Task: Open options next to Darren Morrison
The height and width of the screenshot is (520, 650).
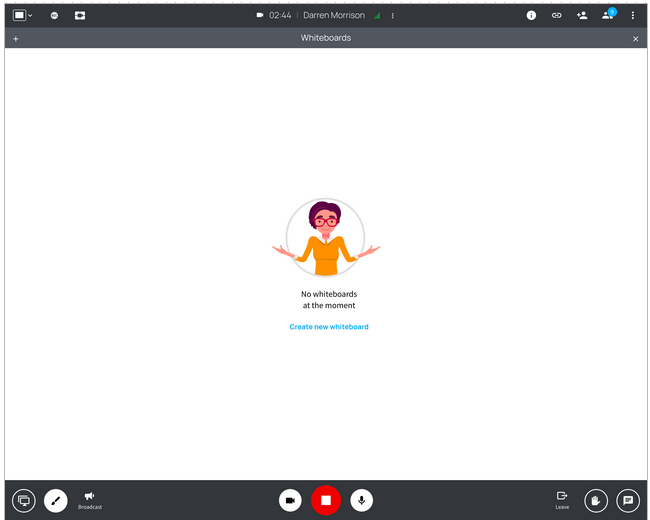Action: [x=393, y=16]
